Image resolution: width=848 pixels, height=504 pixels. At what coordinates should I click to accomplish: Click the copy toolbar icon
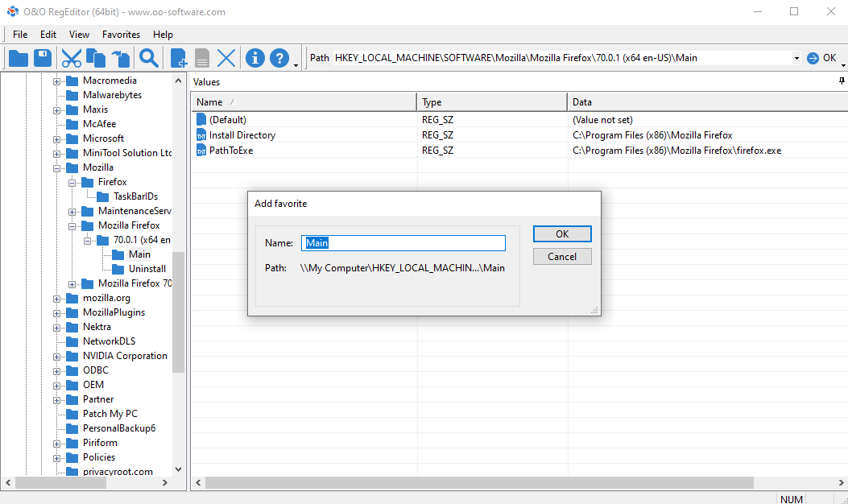(97, 58)
